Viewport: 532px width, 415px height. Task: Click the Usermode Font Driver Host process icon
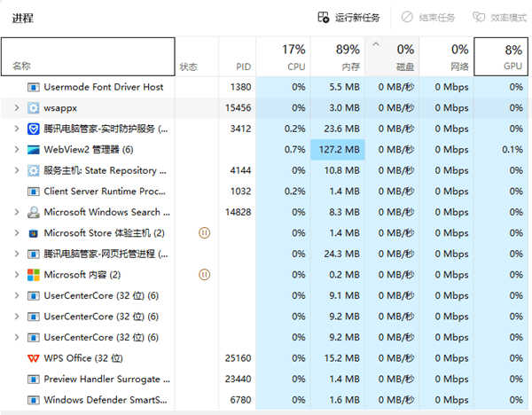(34, 87)
